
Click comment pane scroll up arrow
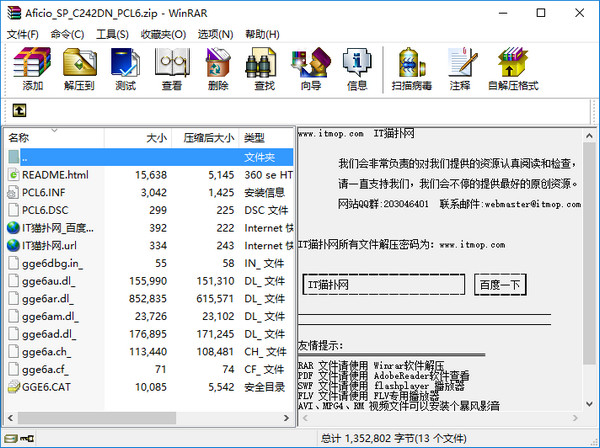589,135
